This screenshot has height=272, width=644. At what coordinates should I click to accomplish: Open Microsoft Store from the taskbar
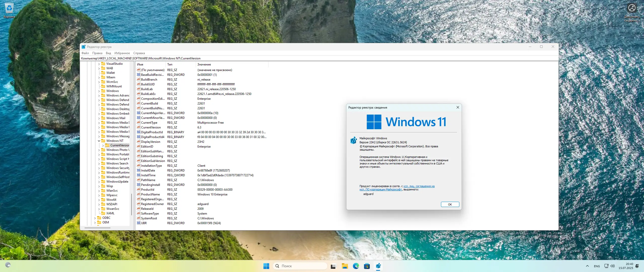coord(367,266)
